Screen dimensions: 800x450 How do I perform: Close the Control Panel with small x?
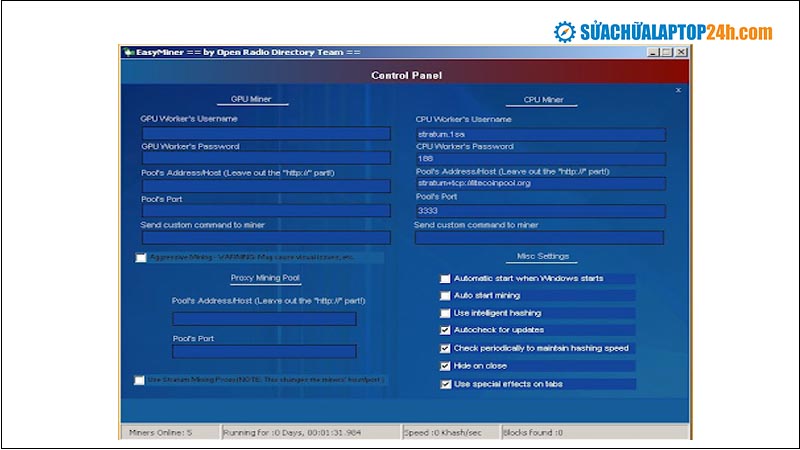click(678, 90)
